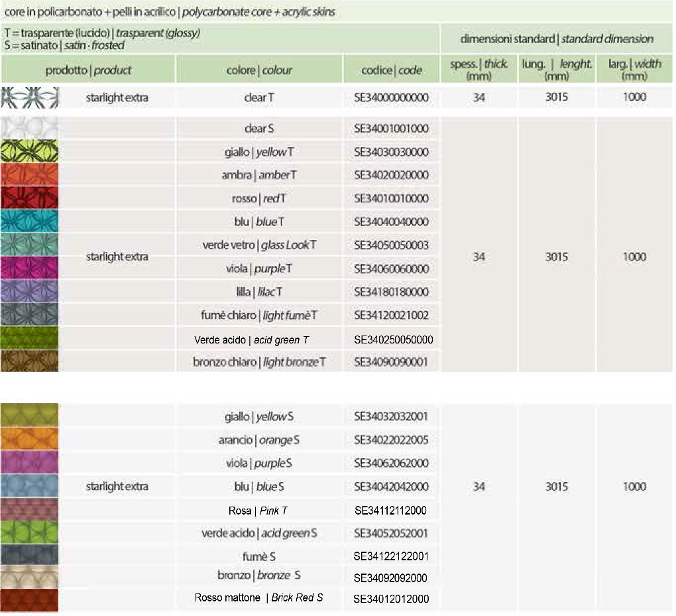Click code SE34042042000
This screenshot has height=616, width=676.
(392, 487)
